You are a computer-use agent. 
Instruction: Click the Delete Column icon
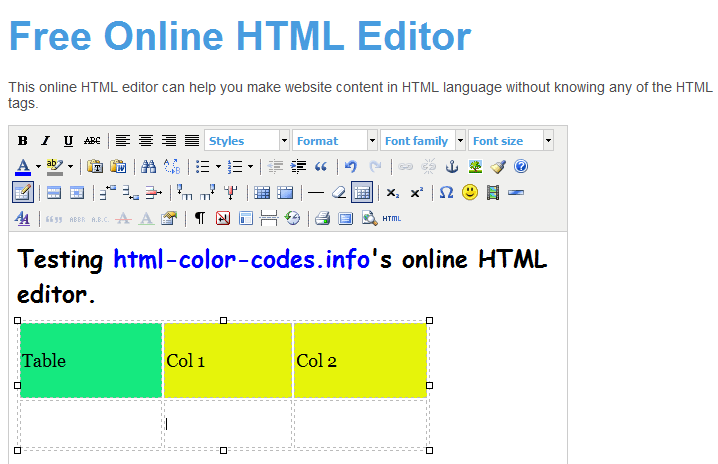231,193
